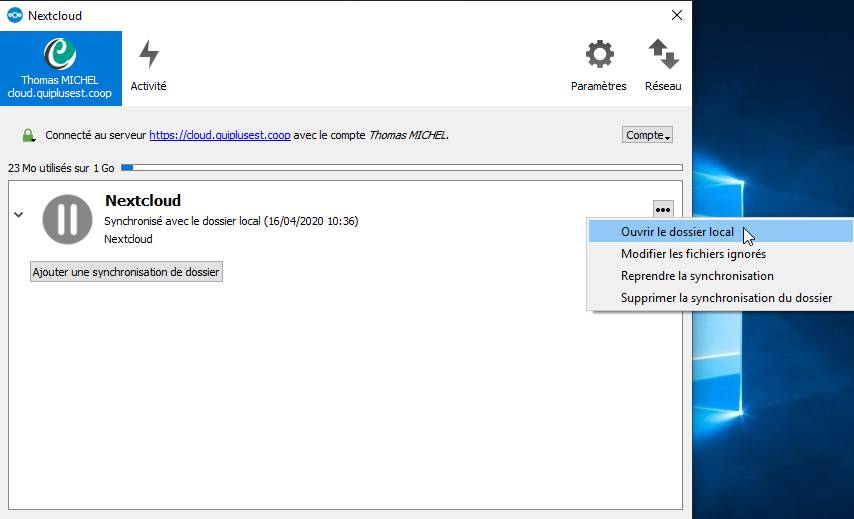Choose Reprendre la synchronisation

click(x=721, y=276)
